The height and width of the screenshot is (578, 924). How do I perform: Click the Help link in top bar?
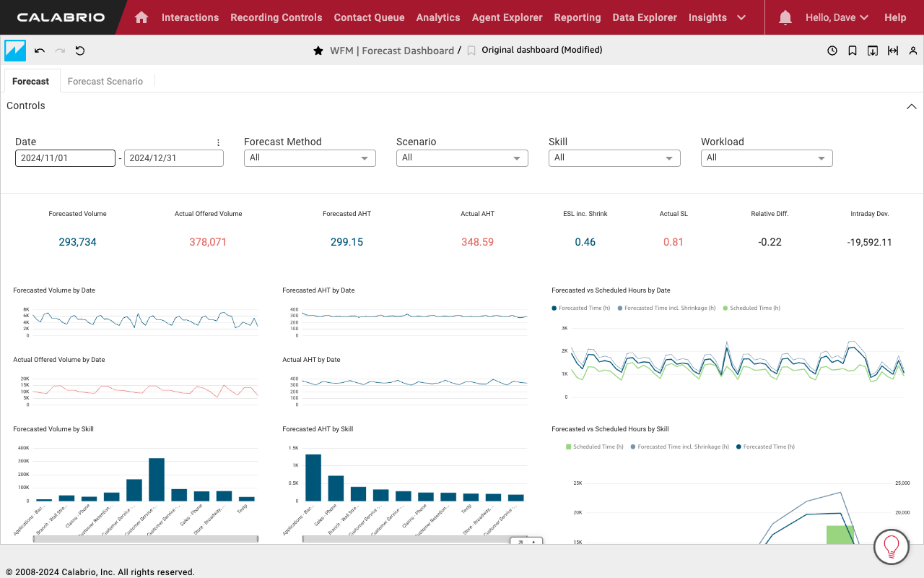pos(895,17)
